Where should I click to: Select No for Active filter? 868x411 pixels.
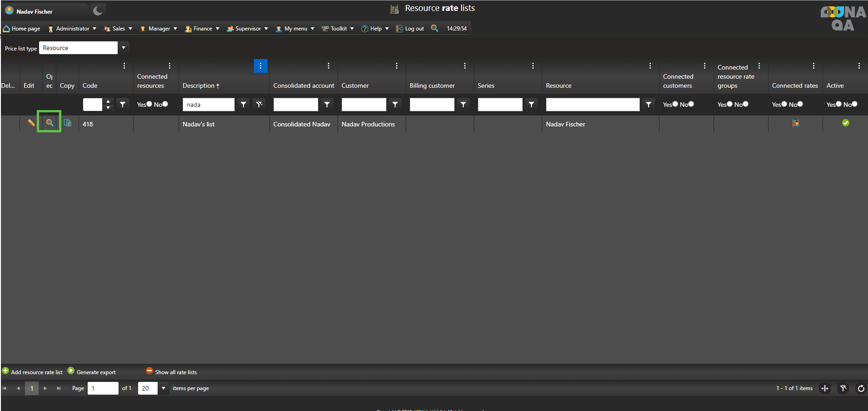coord(854,104)
